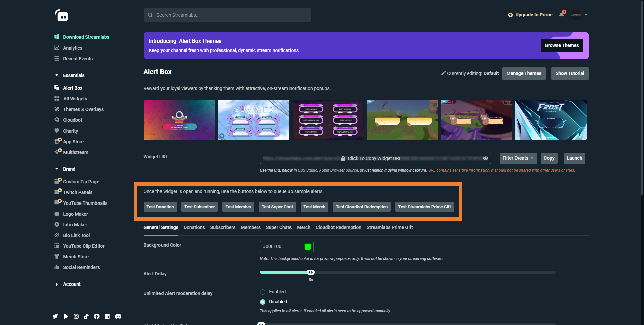Open the Filter Events dropdown
This screenshot has width=644, height=325.
(x=518, y=158)
